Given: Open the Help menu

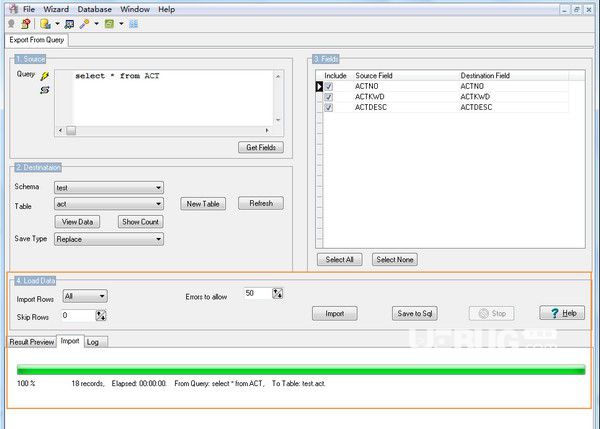Looking at the screenshot, I should (166, 9).
